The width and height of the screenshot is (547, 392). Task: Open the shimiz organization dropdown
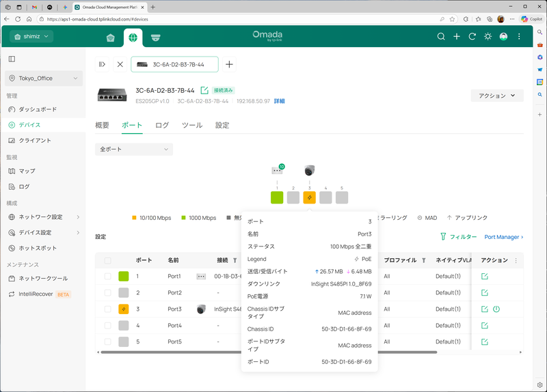pyautogui.click(x=31, y=36)
